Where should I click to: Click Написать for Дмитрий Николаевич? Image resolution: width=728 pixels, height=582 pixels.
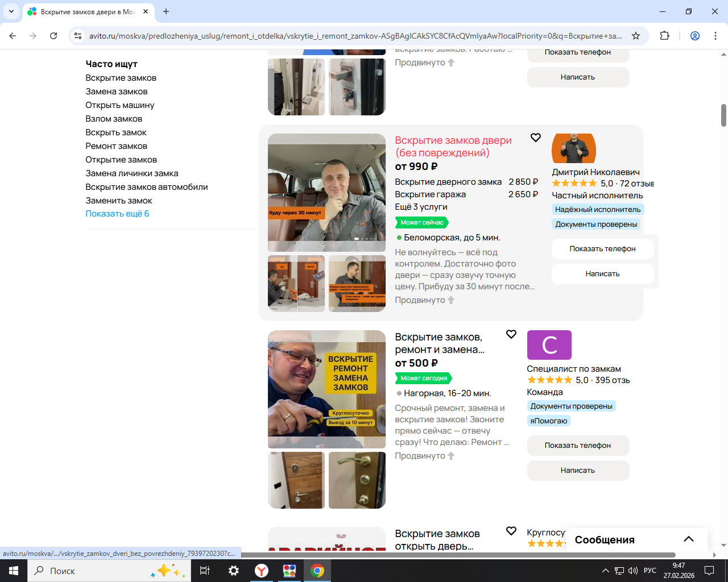coord(603,274)
